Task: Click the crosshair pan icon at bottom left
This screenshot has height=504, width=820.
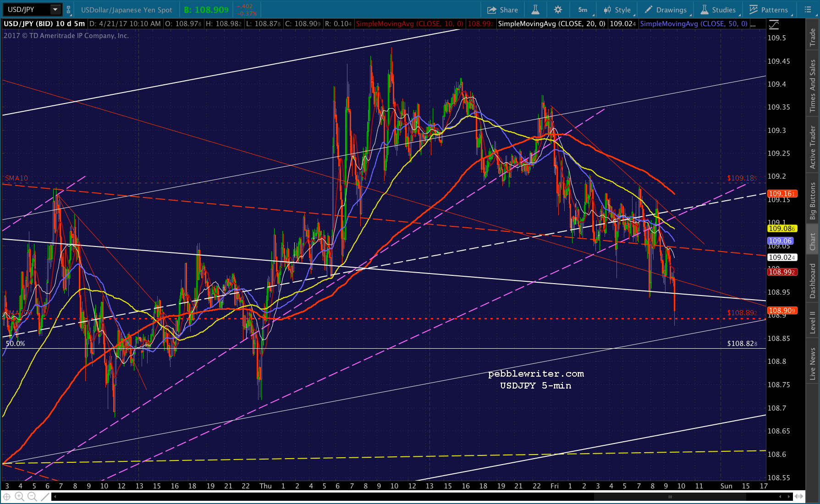Action: click(7, 496)
